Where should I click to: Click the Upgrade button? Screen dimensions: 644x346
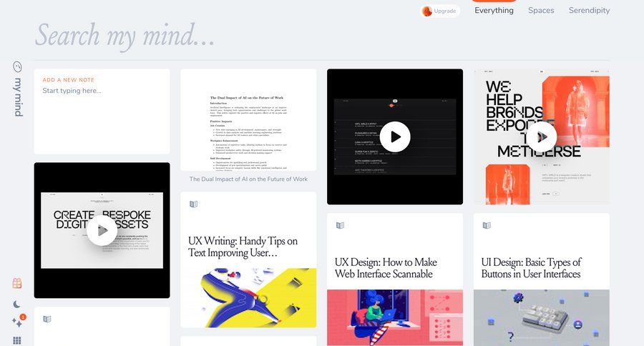click(440, 11)
